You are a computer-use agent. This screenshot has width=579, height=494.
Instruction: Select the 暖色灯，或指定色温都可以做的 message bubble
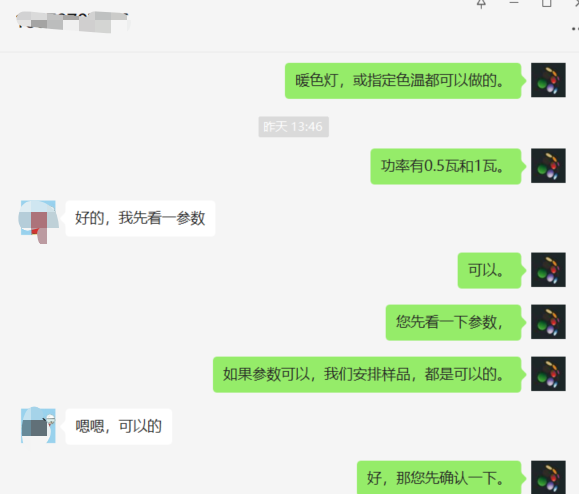[x=403, y=81]
